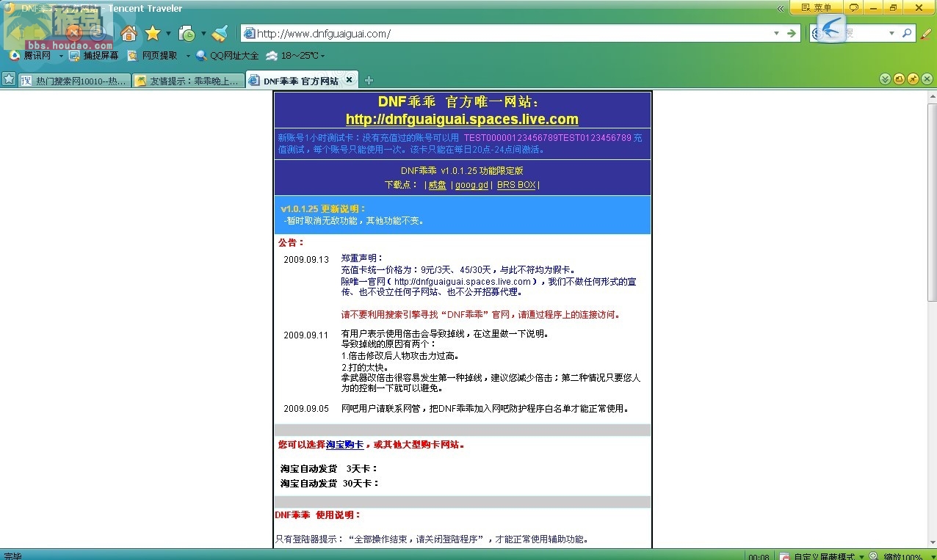
Task: Expand the 腾讯网 dropdown arrow
Action: coord(61,55)
